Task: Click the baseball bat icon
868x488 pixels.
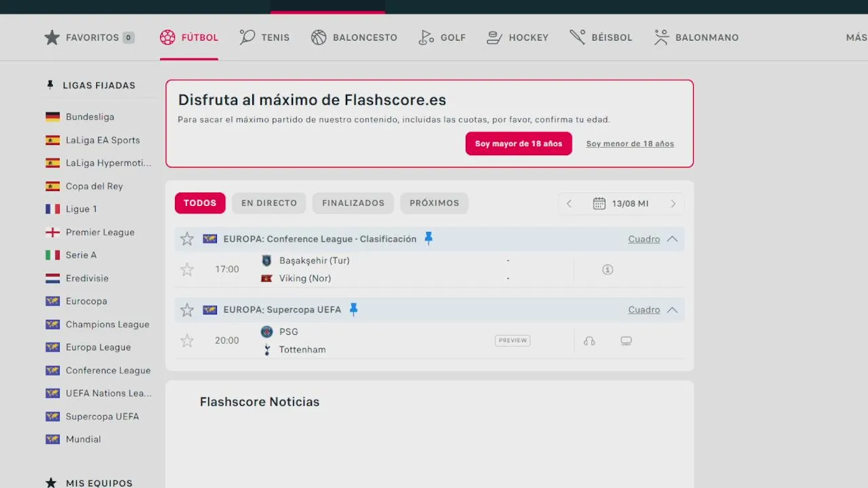Action: click(x=578, y=37)
